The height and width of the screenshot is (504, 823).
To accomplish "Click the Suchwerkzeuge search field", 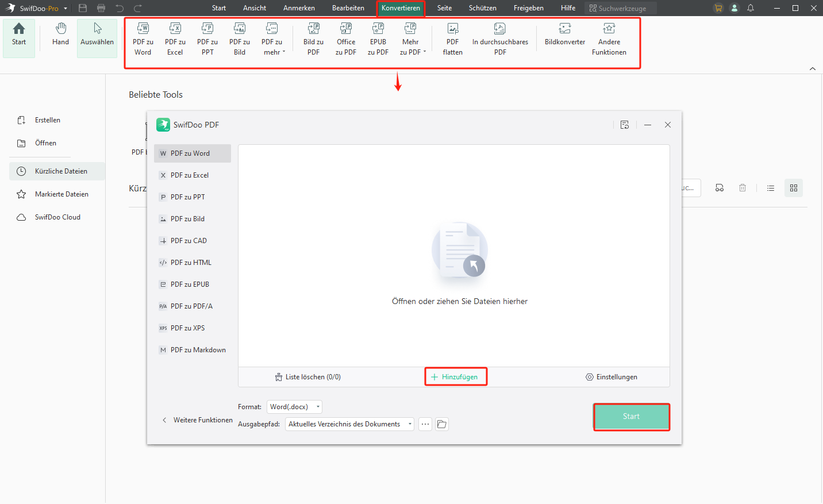I will pyautogui.click(x=621, y=8).
